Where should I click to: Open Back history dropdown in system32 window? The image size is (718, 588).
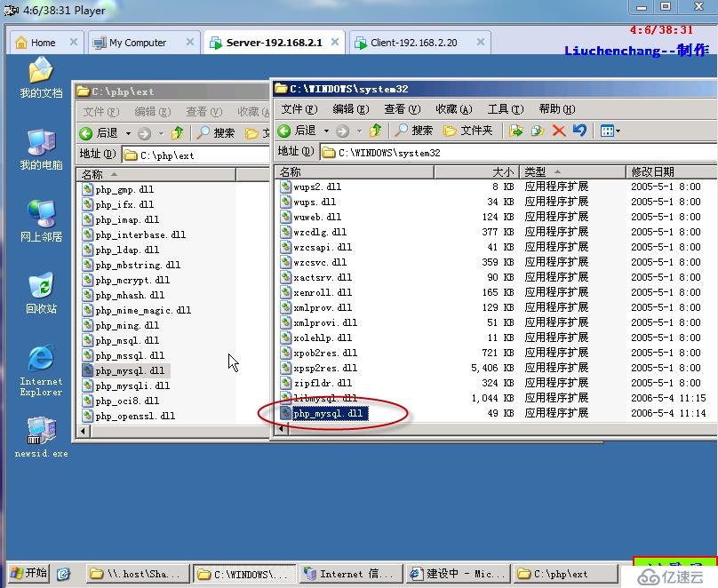point(326,131)
